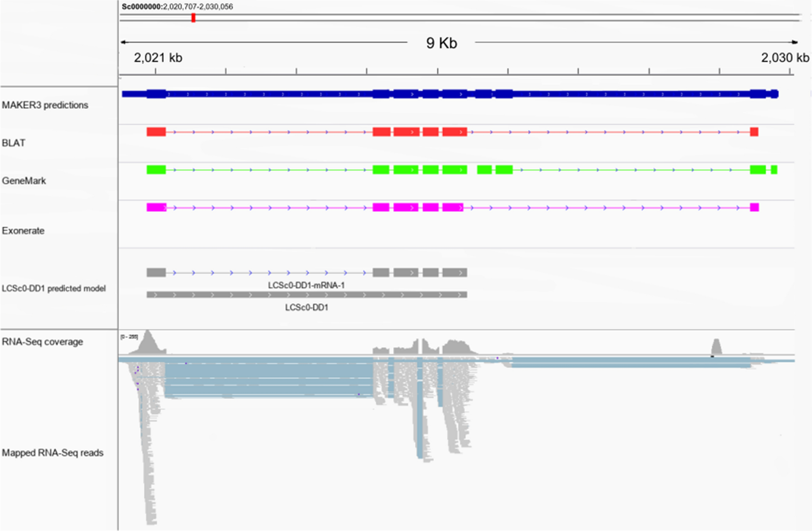Select the BLAT track label
Screen dimensions: 812x531
[14, 143]
